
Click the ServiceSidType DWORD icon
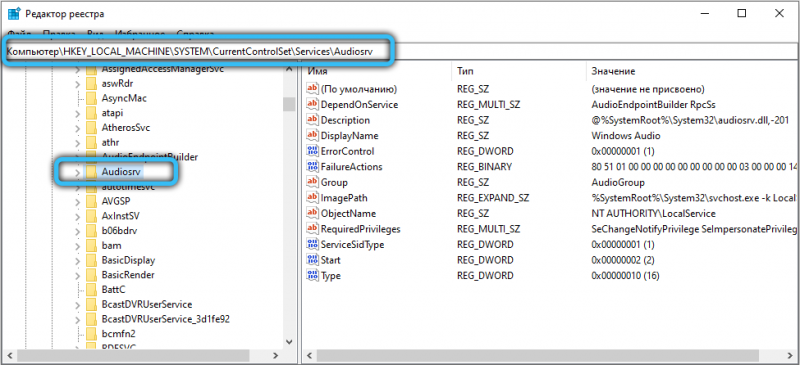pos(312,244)
